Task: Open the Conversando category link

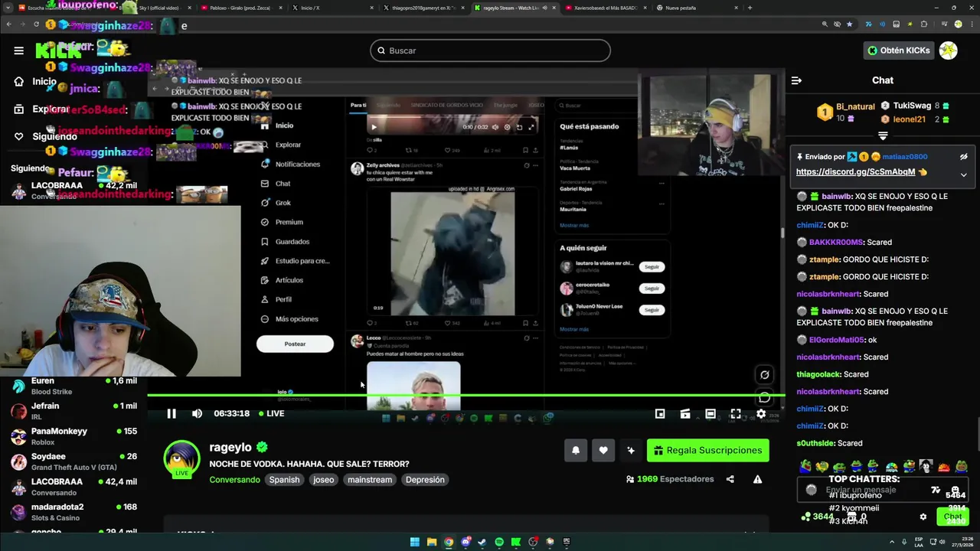Action: [x=234, y=480]
